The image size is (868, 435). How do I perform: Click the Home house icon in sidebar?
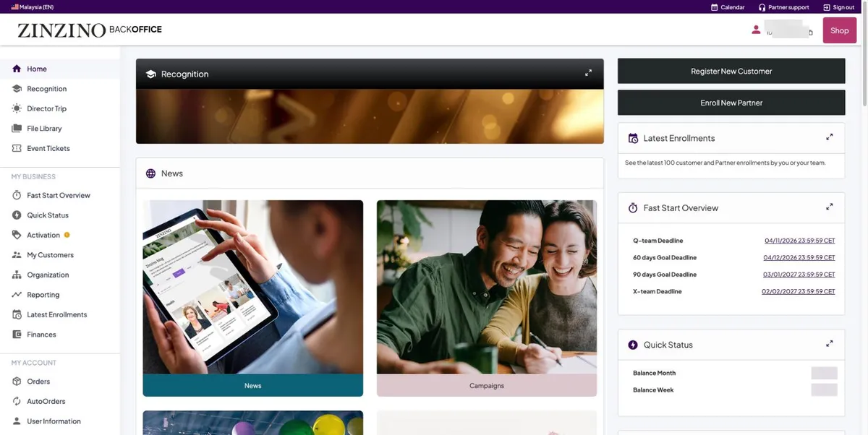tap(17, 69)
